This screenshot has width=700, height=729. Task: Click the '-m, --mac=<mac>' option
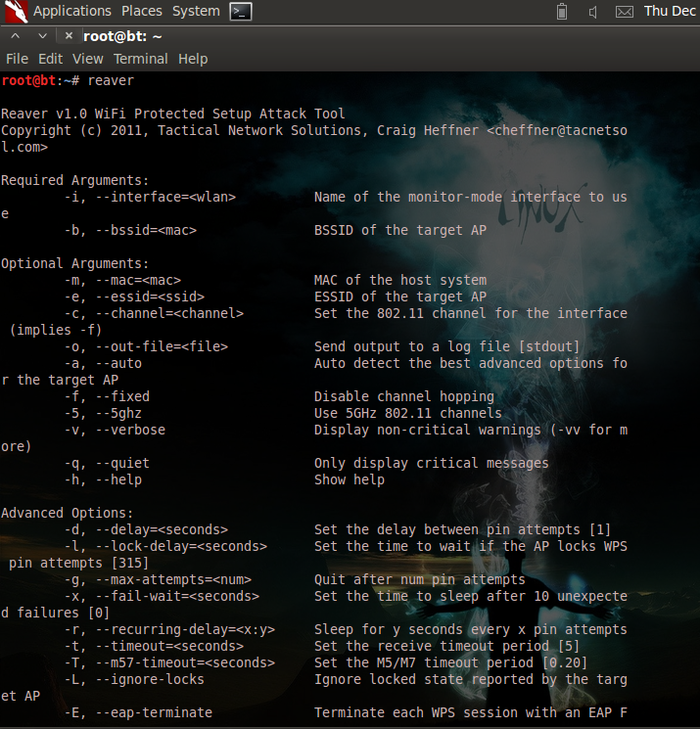(x=122, y=281)
